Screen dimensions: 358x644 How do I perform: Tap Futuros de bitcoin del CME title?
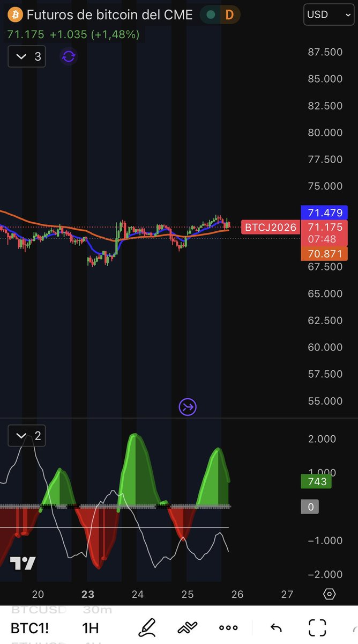click(x=109, y=15)
